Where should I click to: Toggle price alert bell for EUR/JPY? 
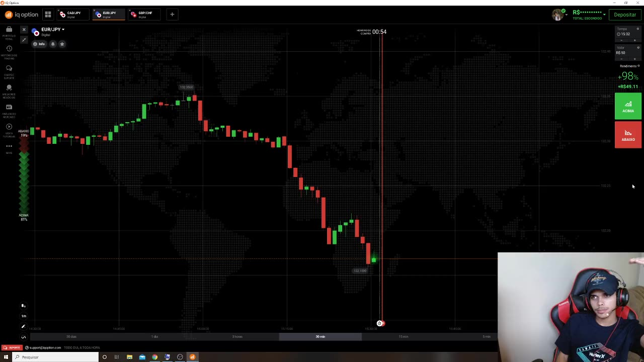tap(53, 44)
